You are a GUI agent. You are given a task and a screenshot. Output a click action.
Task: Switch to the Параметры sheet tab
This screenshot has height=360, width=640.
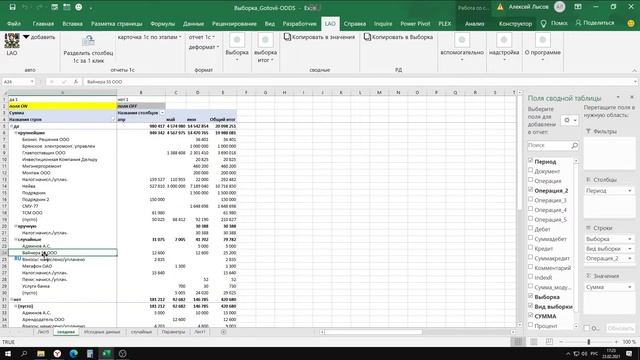pos(173,332)
